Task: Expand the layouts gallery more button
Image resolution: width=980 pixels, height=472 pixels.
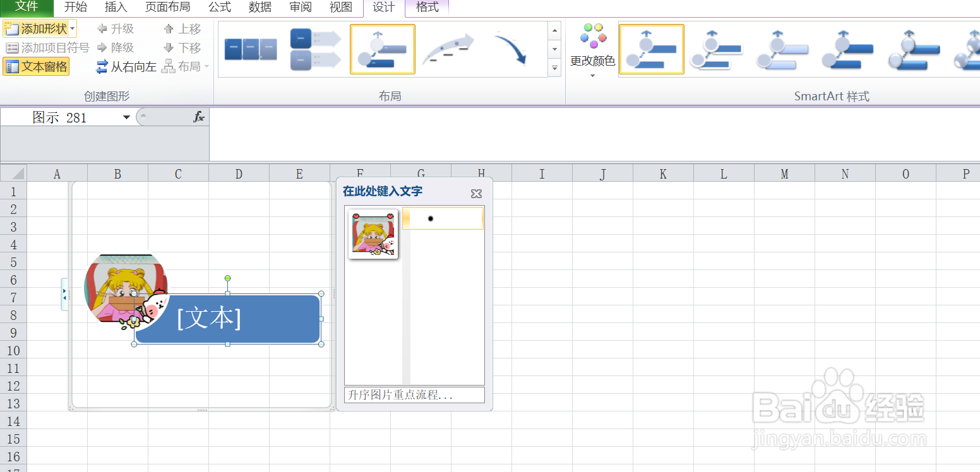Action: click(x=555, y=68)
